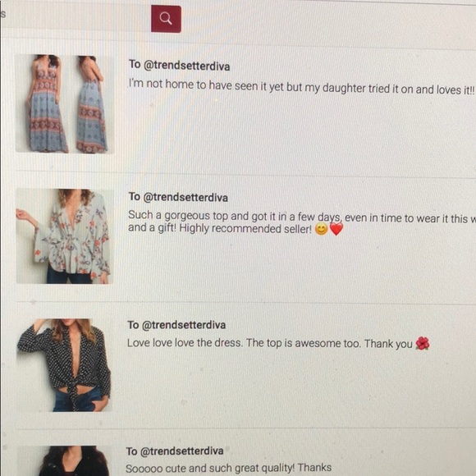Select the 'Sooooo cute and such great quality' review
This screenshot has width=476, height=476.
(229, 468)
